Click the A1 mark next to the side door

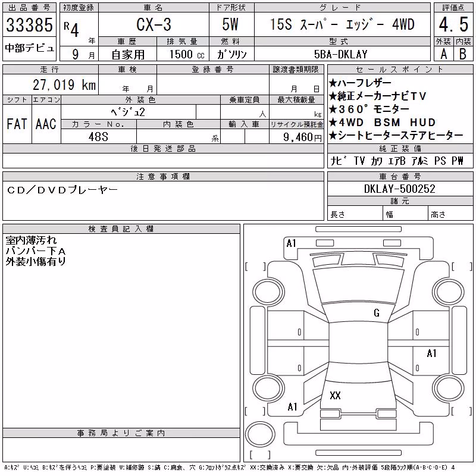click(x=432, y=353)
